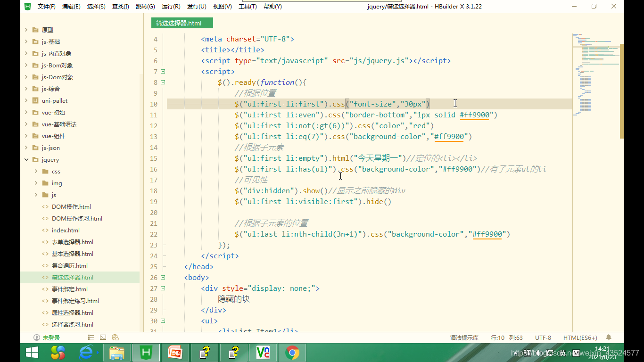
Task: Open the 编辑(E) menu
Action: point(71,7)
